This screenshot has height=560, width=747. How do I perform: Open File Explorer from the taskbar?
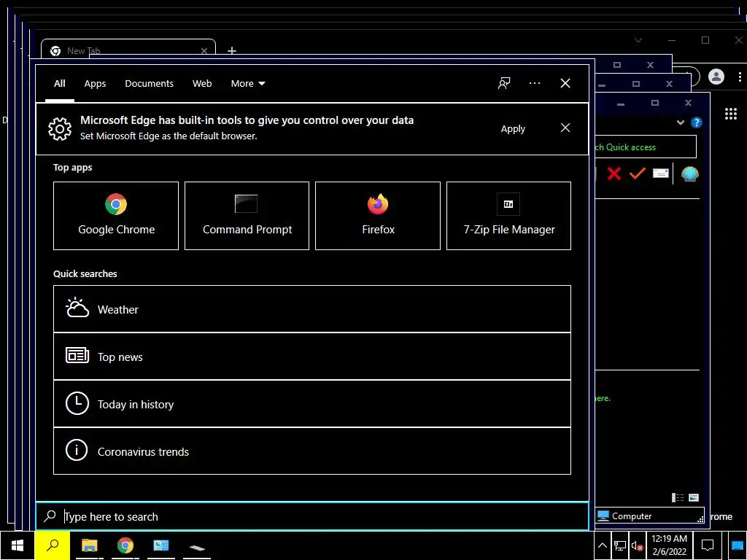89,545
